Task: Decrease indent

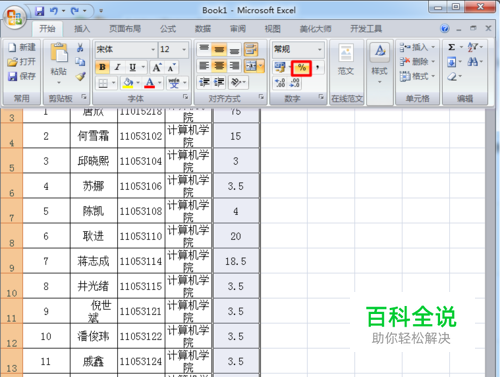Action: click(204, 82)
